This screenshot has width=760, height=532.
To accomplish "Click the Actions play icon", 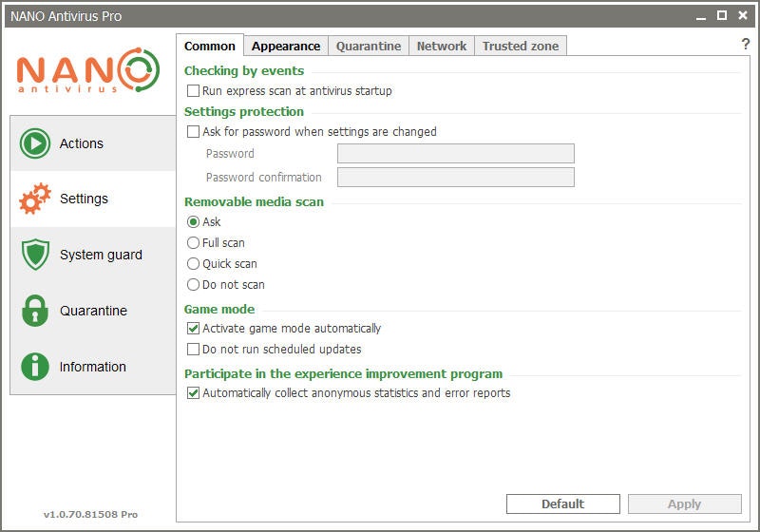I will pos(35,143).
